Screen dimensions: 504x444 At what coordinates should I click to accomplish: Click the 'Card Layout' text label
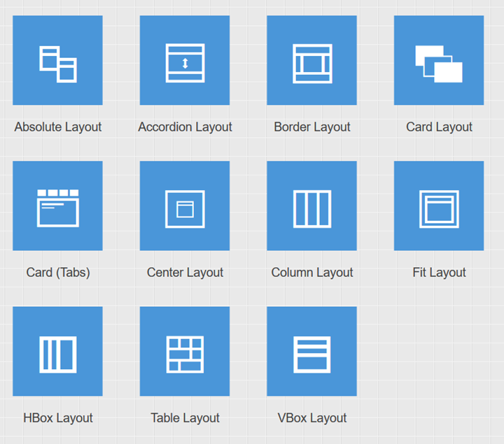(439, 127)
